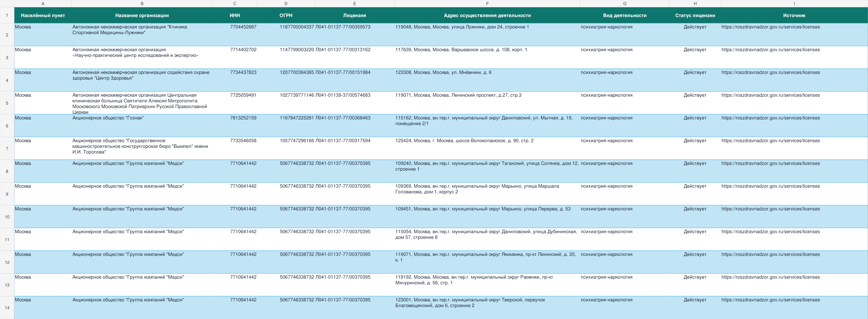
Task: Select column I header
Action: [794, 3]
